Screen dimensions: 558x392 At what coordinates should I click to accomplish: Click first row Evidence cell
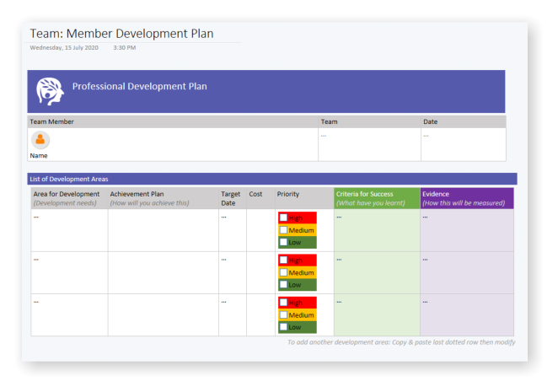point(467,230)
